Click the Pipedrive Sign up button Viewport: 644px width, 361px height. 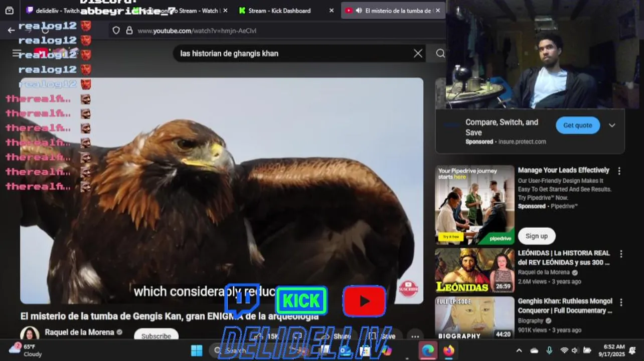coord(536,236)
